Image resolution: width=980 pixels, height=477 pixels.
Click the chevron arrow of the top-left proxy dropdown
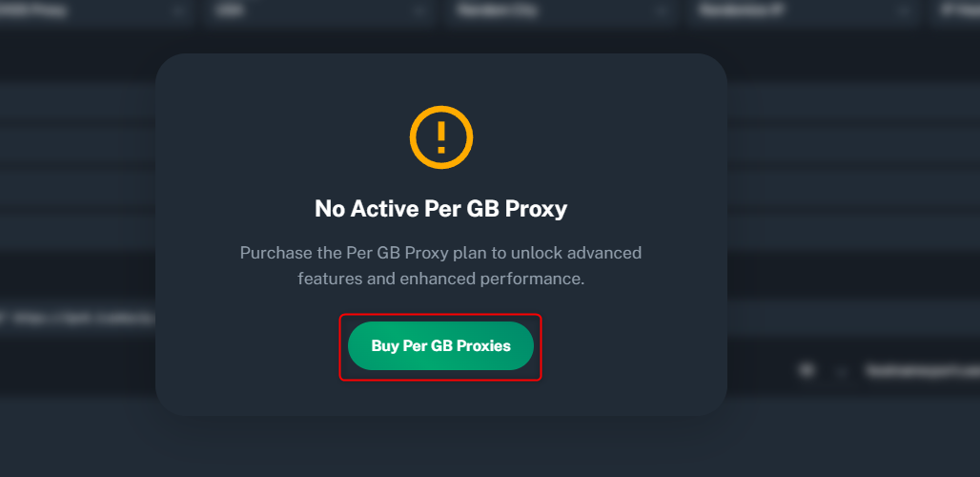tap(179, 10)
